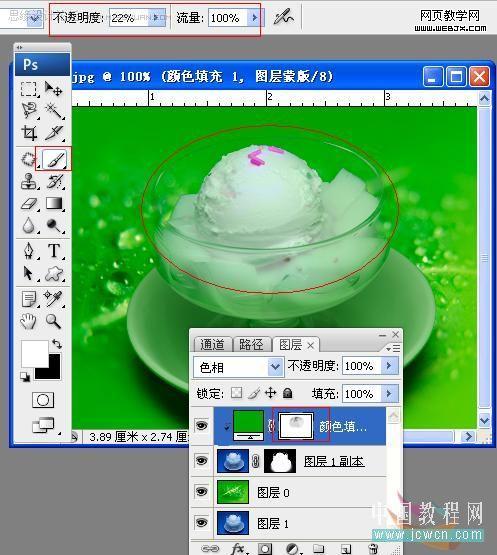Viewport: 497px width, 555px height.
Task: Open the Layers panel options menu
Action: pos(393,349)
